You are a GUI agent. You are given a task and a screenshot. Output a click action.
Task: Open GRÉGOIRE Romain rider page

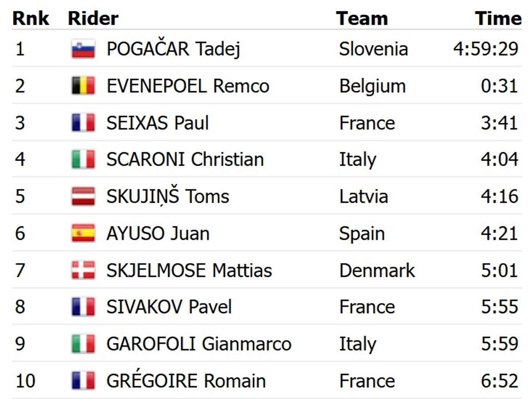pos(186,381)
